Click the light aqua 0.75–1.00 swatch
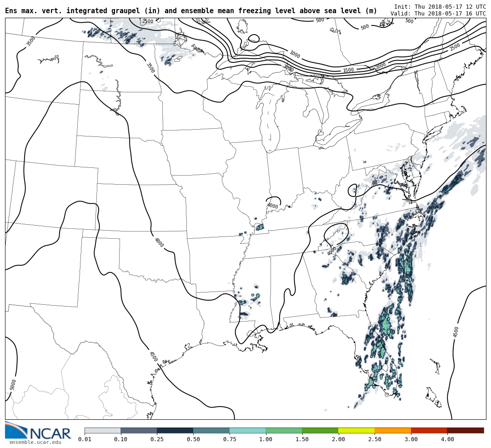The width and height of the screenshot is (491, 448). point(247,430)
